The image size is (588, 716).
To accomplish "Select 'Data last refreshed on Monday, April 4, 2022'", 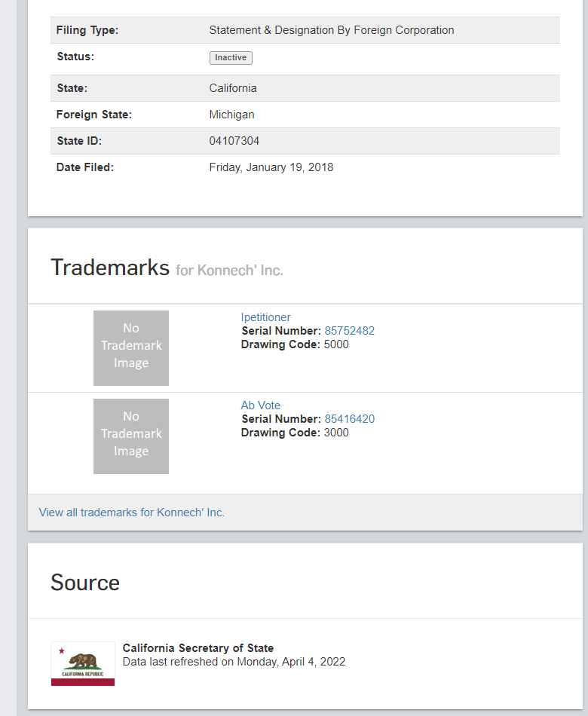I will 234,662.
